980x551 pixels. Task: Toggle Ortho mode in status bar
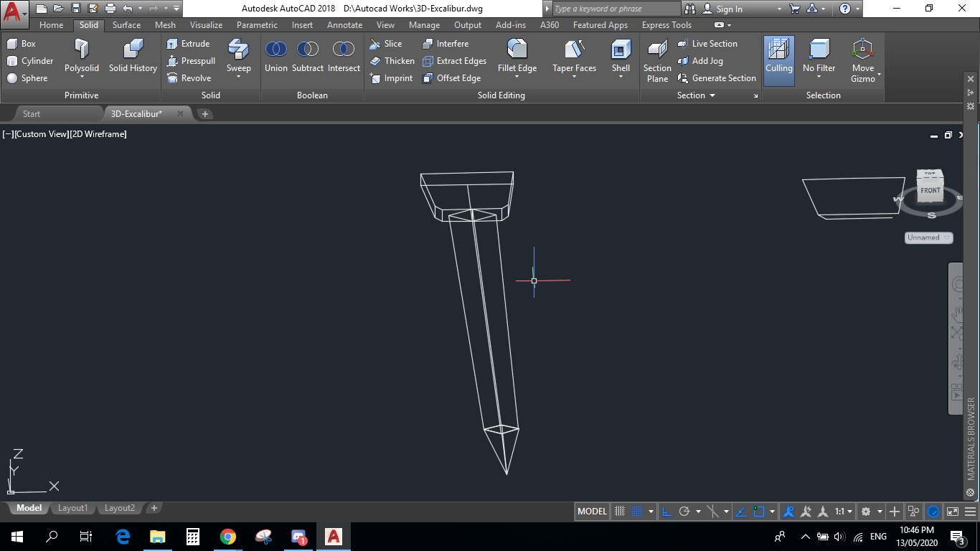(x=666, y=512)
